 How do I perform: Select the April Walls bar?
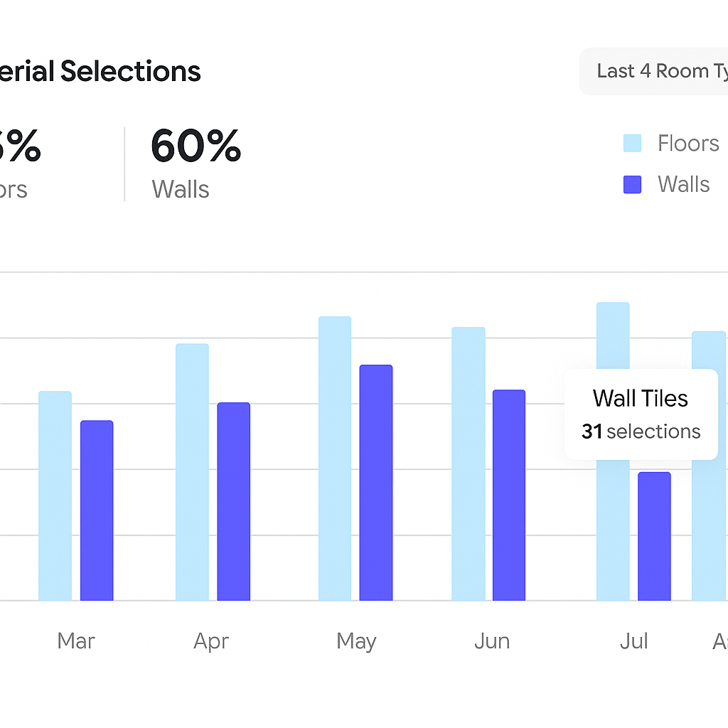(x=233, y=501)
